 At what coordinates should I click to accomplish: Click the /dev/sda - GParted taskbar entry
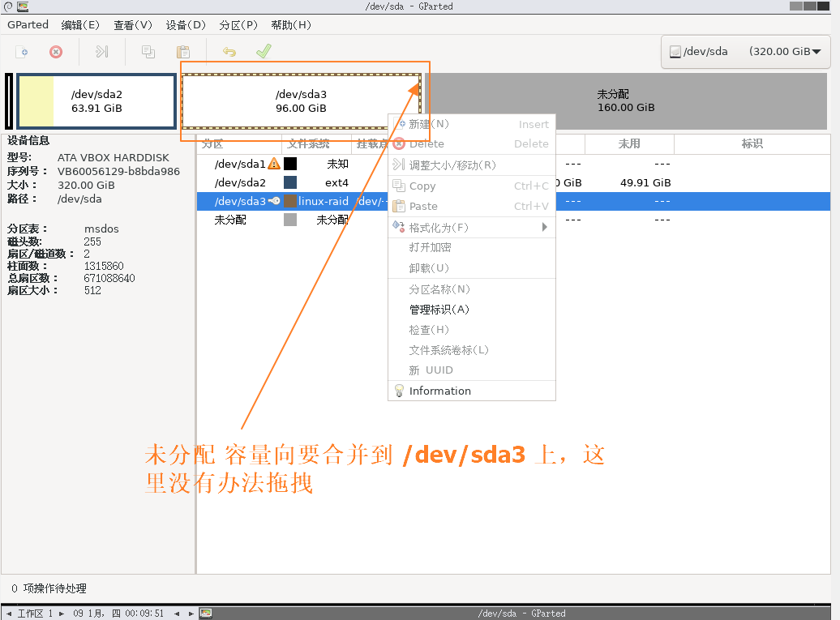pyautogui.click(x=521, y=613)
